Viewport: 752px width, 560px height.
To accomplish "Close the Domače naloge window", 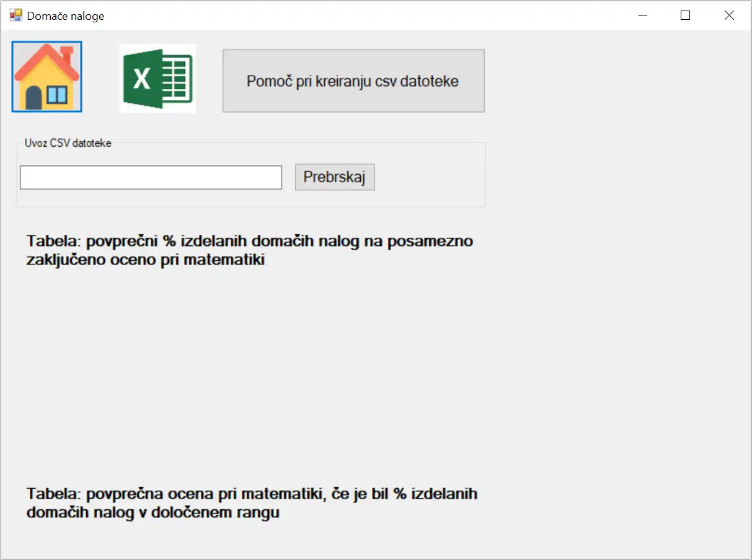I will (x=729, y=15).
